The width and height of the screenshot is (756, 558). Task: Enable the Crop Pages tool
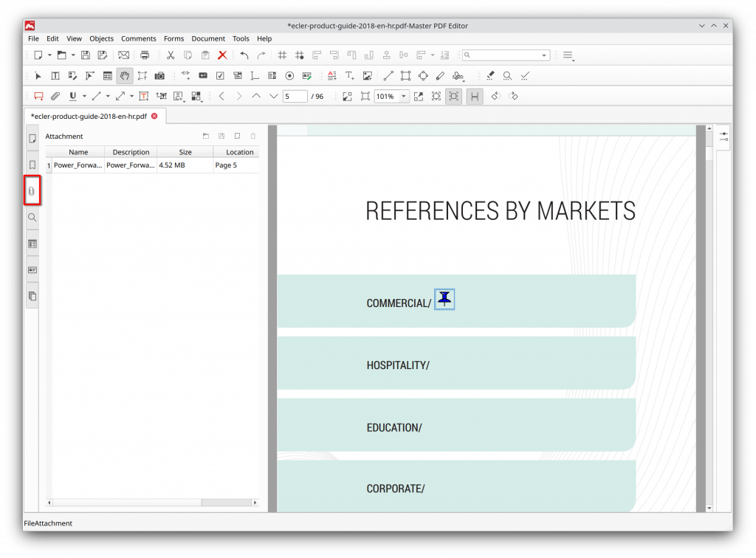coord(142,75)
